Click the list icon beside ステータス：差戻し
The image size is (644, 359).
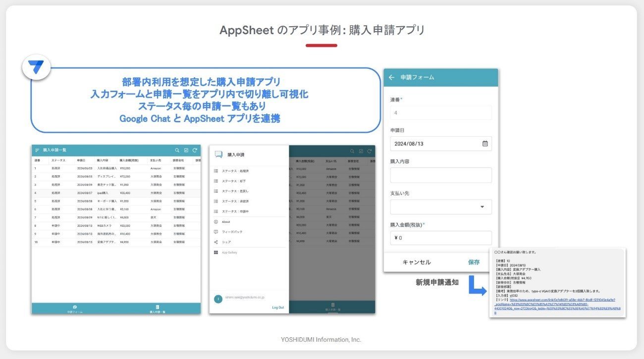point(216,191)
